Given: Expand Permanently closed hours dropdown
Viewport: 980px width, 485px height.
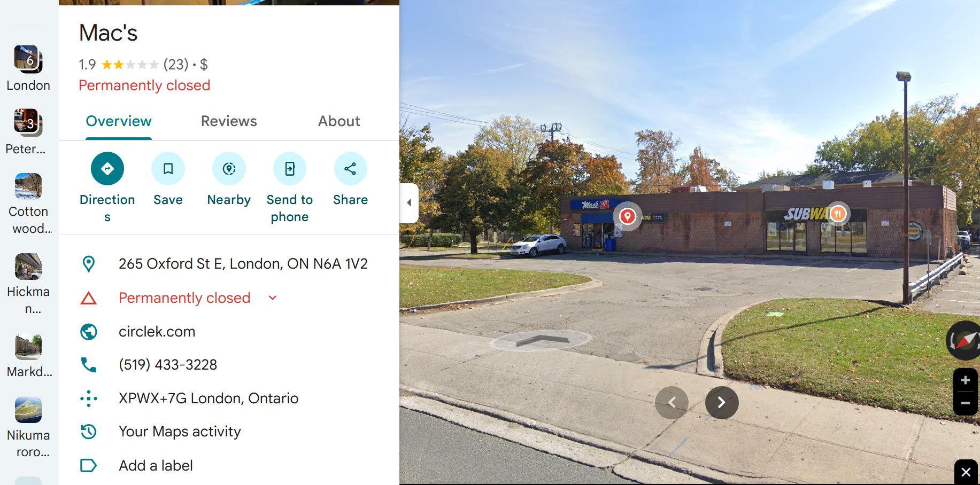Looking at the screenshot, I should coord(273,298).
